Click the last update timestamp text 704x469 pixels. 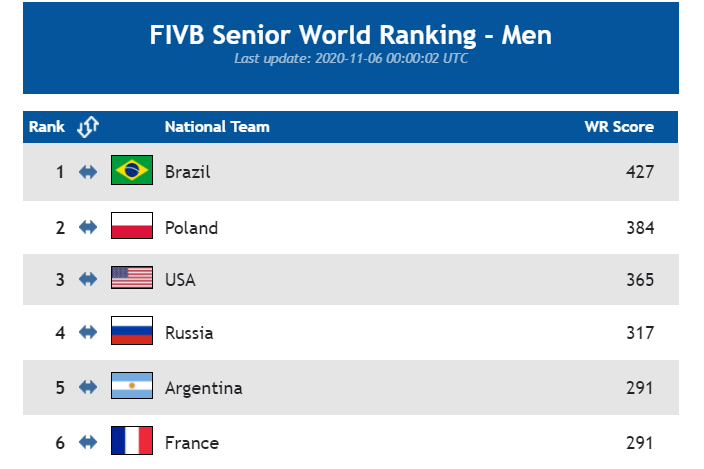coord(351,58)
